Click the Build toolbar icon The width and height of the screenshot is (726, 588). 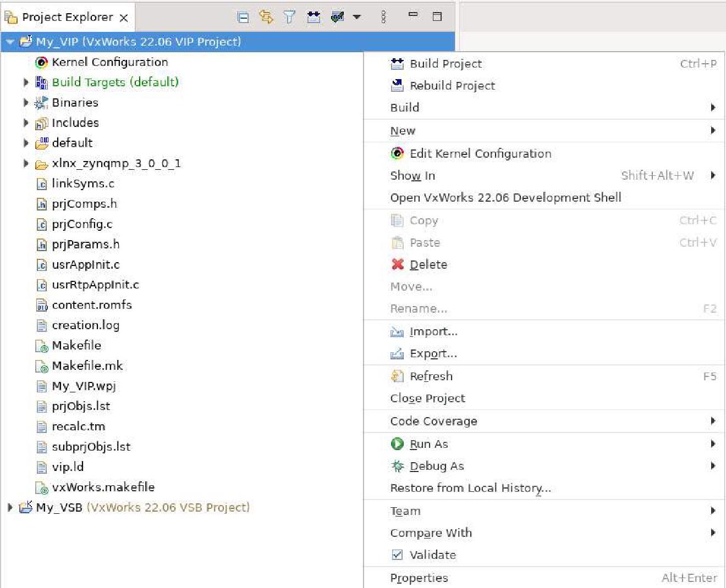click(x=313, y=17)
